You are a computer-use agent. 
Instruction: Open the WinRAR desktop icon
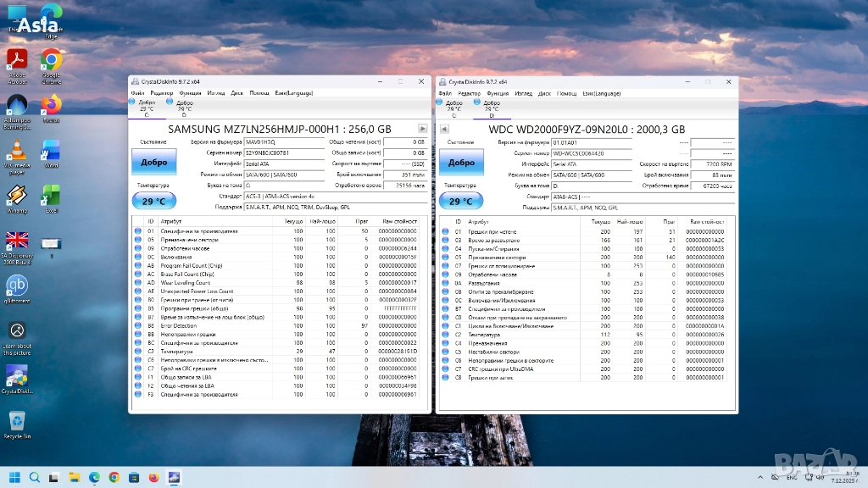click(x=16, y=195)
